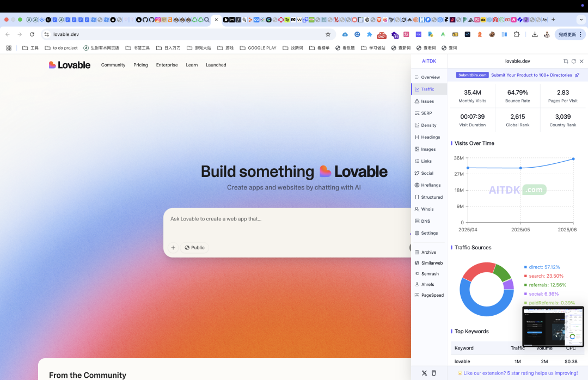Open the Headings section in AITDK
Screen dimensions: 588x380
tap(427, 137)
